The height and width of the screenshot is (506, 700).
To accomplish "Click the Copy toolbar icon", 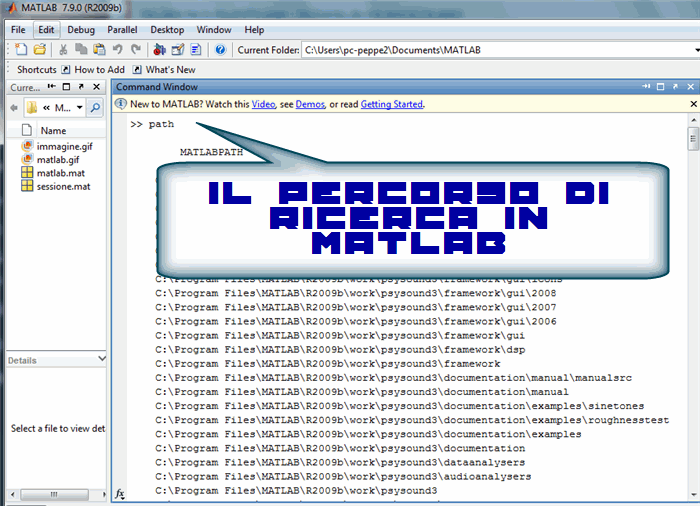I will tap(81, 49).
